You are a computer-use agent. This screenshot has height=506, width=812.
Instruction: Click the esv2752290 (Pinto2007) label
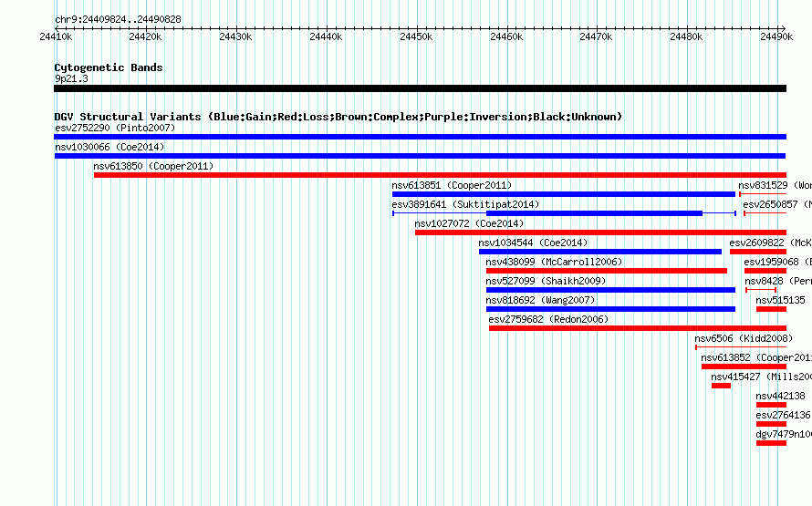tap(115, 128)
